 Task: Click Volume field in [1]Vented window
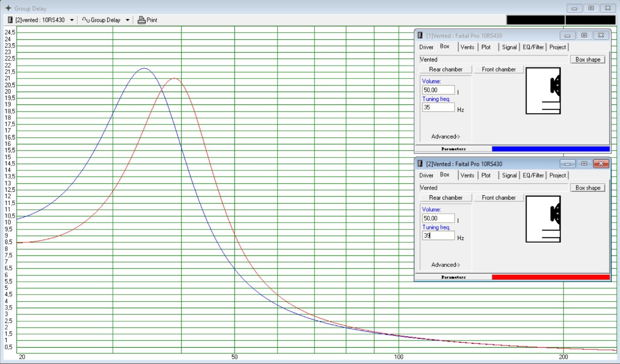(x=438, y=90)
